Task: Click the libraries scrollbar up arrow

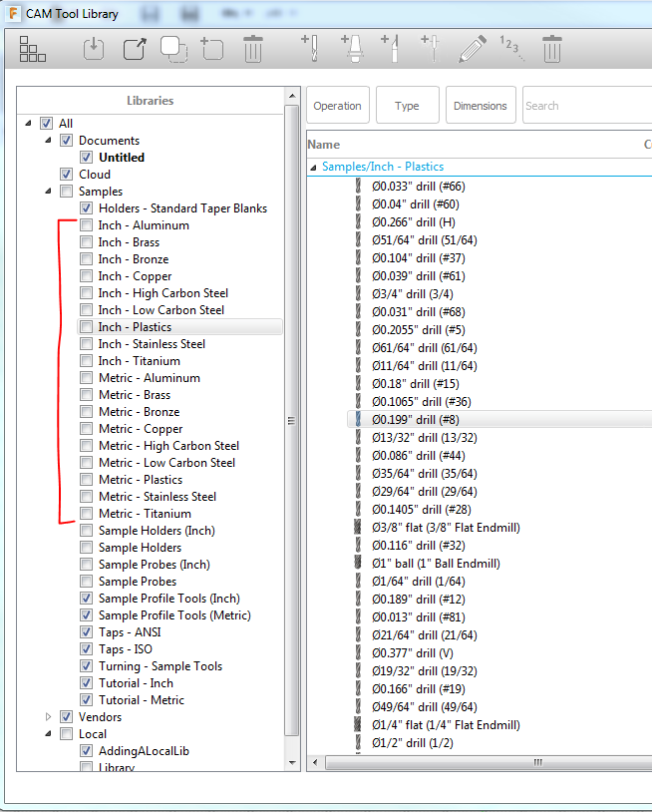Action: tap(292, 96)
